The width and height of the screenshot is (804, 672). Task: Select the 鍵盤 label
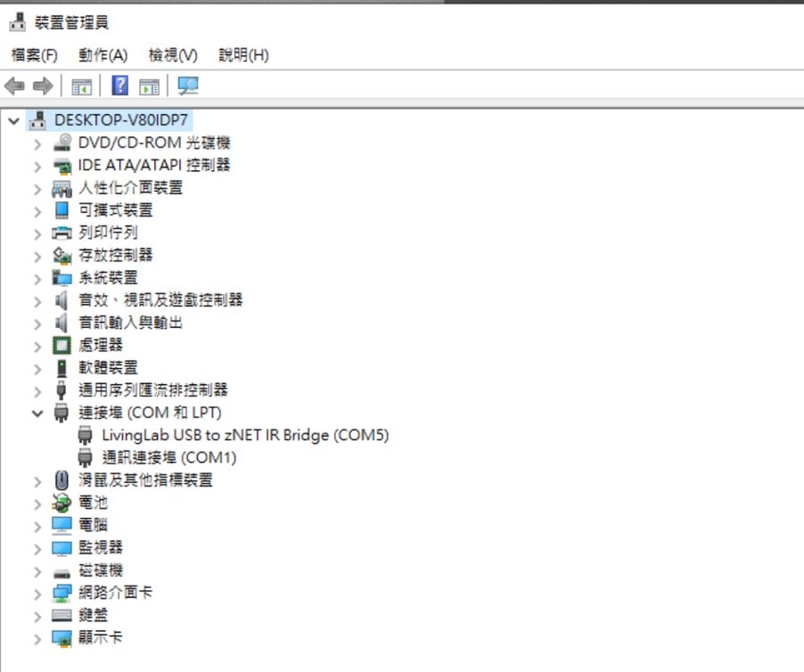click(94, 615)
